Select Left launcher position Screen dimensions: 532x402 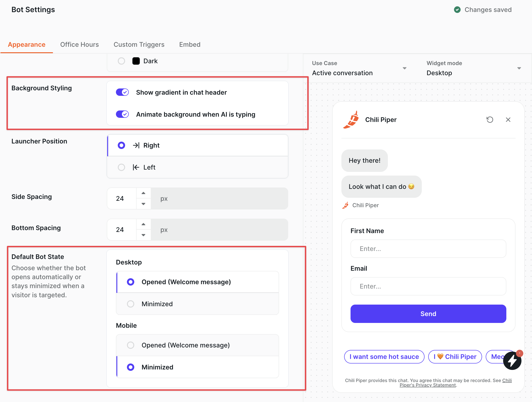click(121, 167)
